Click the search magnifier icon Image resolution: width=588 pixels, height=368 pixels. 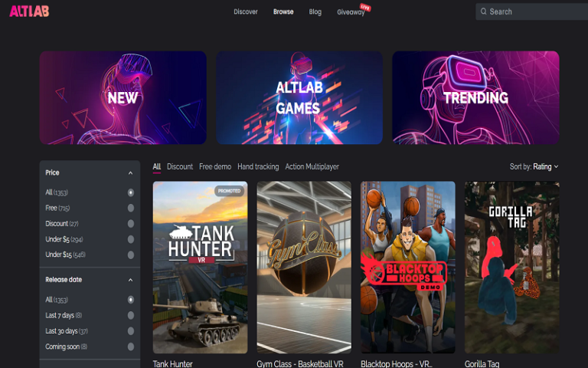(x=482, y=11)
